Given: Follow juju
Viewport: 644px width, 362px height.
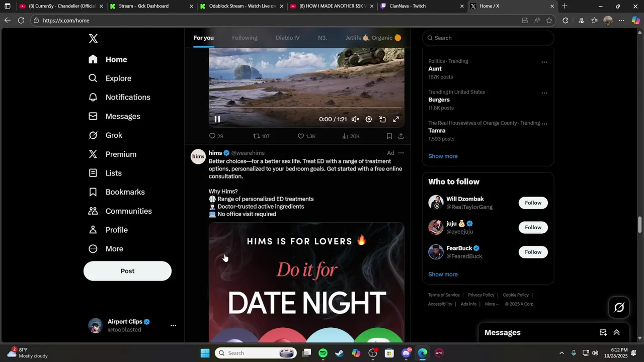Looking at the screenshot, I should point(533,228).
